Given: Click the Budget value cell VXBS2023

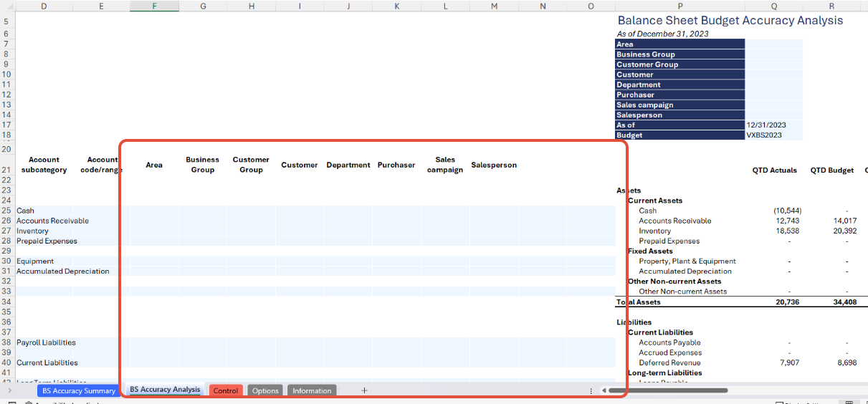Looking at the screenshot, I should click(773, 135).
